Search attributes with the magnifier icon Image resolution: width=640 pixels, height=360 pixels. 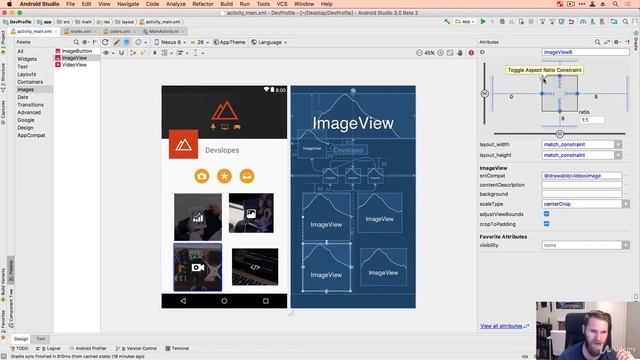(598, 42)
